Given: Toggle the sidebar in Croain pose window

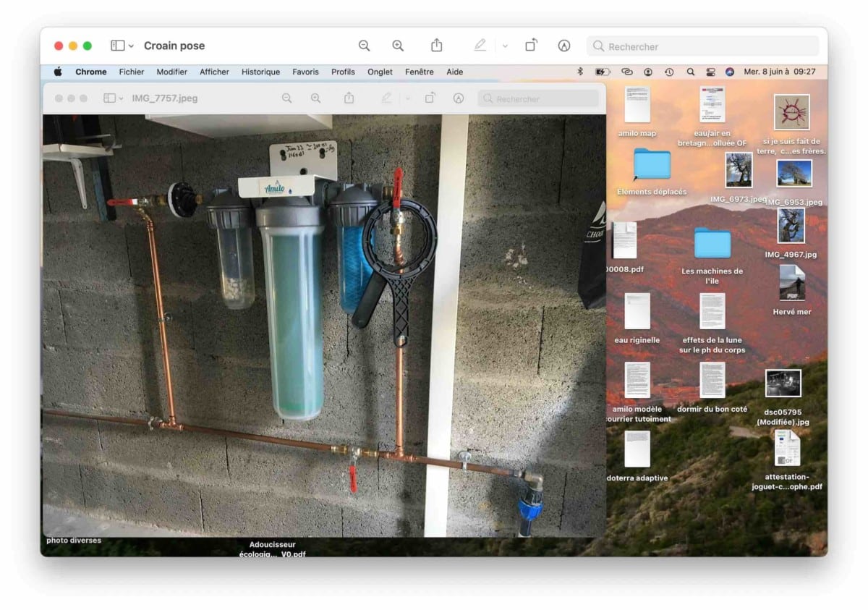Looking at the screenshot, I should [117, 46].
